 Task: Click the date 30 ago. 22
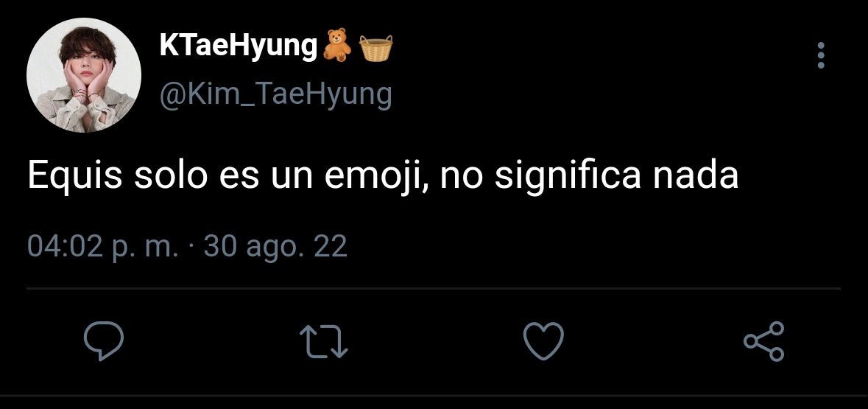tap(275, 246)
